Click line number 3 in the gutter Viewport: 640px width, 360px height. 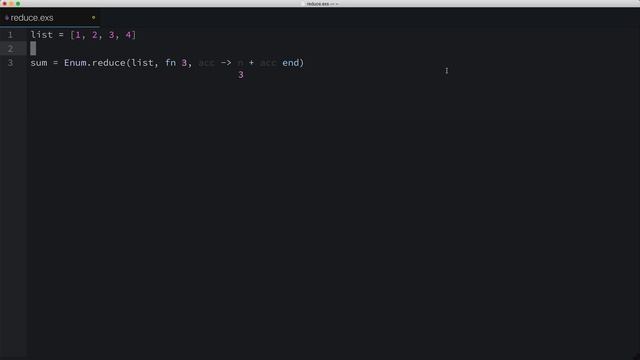[10, 63]
